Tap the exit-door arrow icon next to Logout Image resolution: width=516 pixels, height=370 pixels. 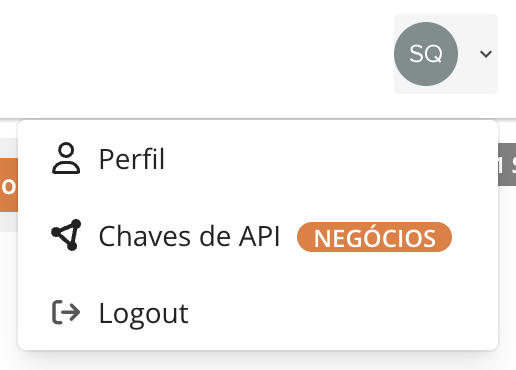coord(66,312)
